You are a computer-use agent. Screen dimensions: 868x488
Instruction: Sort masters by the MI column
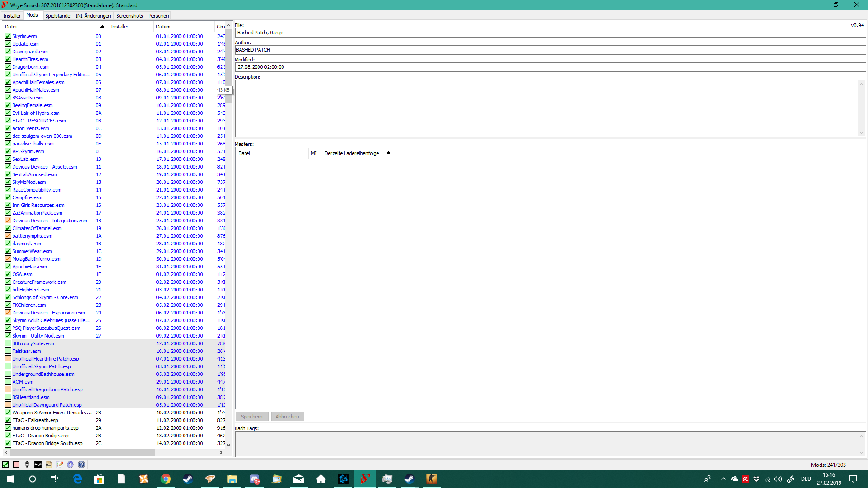pyautogui.click(x=314, y=153)
